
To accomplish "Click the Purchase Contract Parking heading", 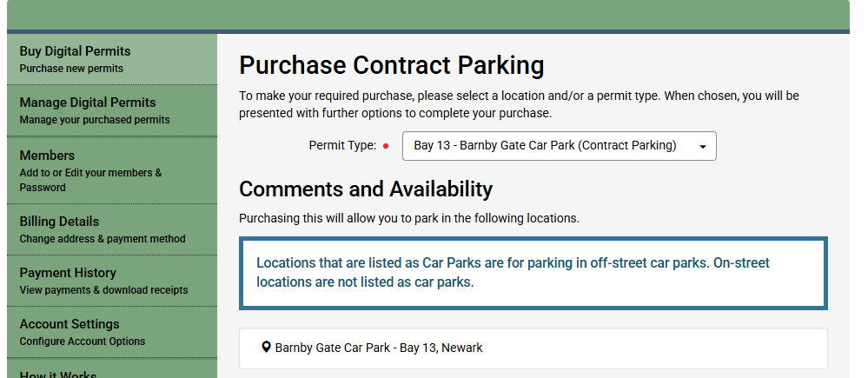I will [392, 65].
